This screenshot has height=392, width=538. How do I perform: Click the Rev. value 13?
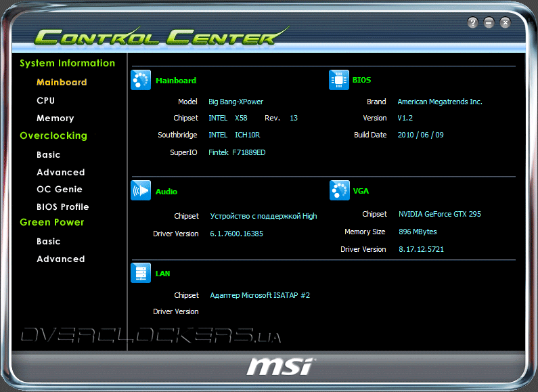[294, 118]
